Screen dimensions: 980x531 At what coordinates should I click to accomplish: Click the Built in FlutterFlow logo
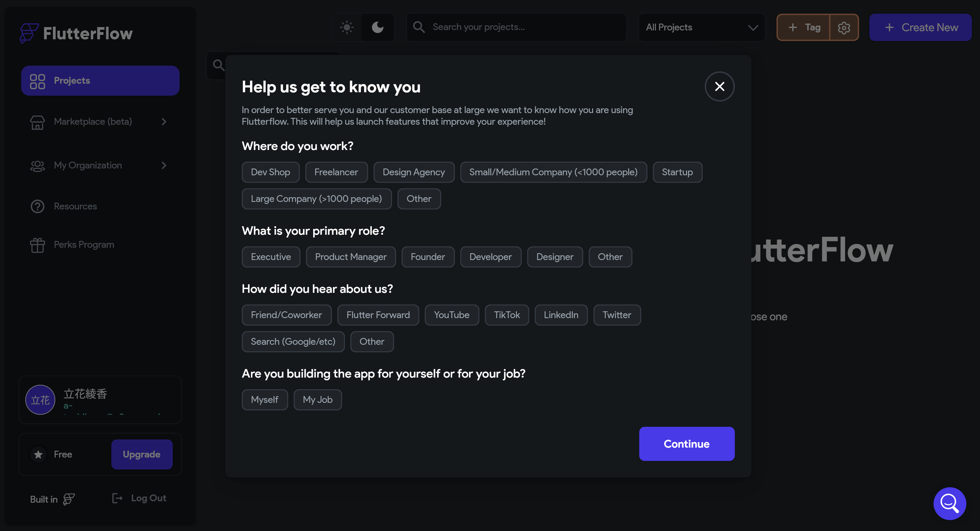pos(69,499)
